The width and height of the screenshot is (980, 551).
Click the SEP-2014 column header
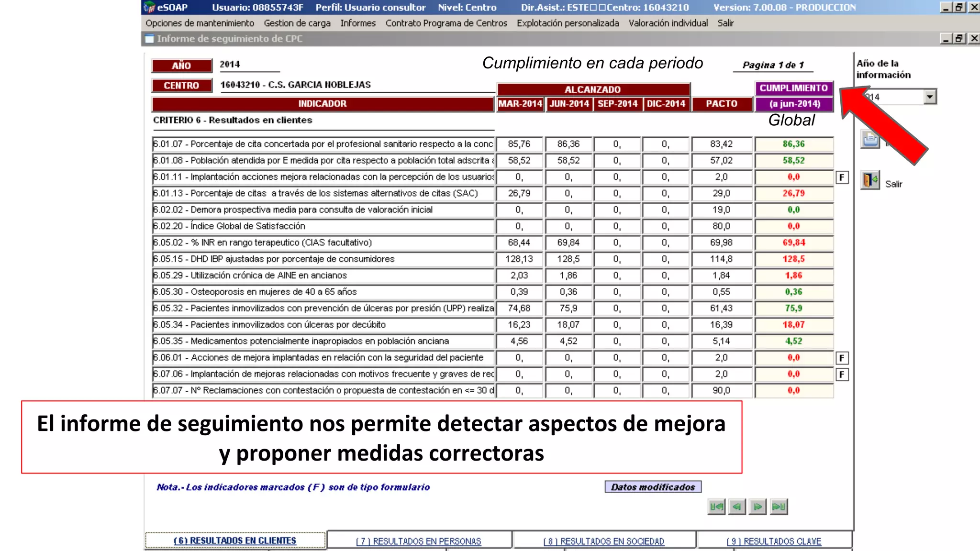click(618, 104)
